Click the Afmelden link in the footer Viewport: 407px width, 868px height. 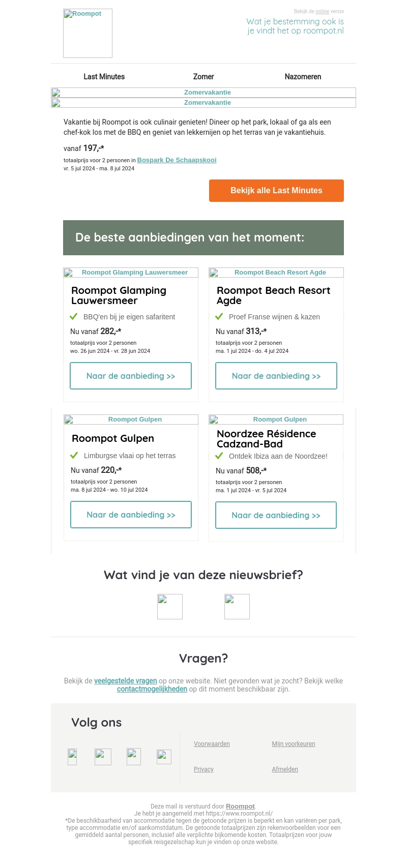tap(285, 769)
